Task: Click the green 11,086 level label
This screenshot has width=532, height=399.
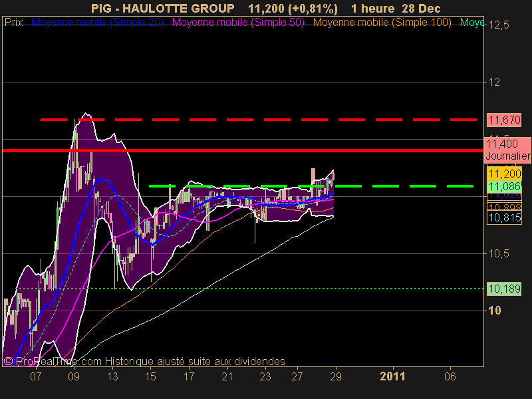Action: (x=504, y=186)
